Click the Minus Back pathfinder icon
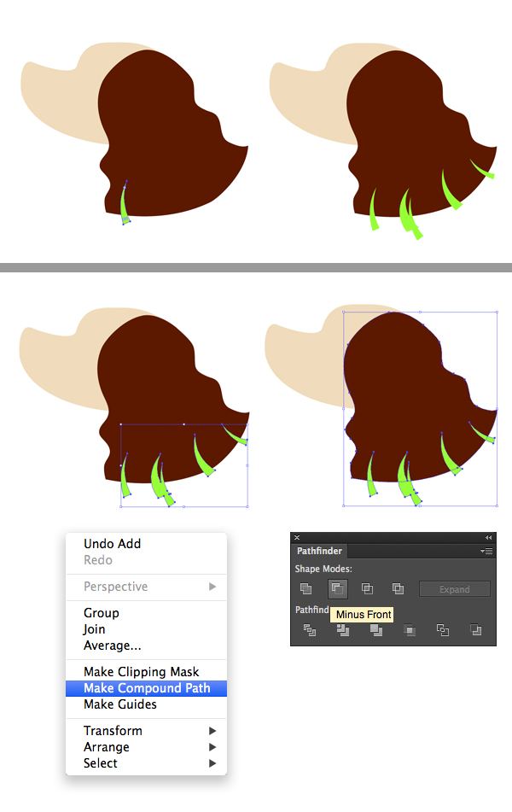This screenshot has height=812, width=512. 476,630
